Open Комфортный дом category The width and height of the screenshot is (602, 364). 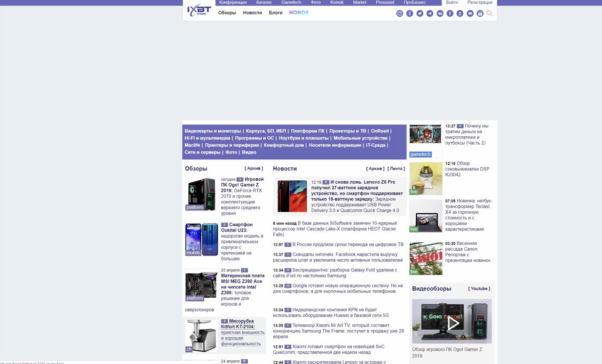pos(284,145)
